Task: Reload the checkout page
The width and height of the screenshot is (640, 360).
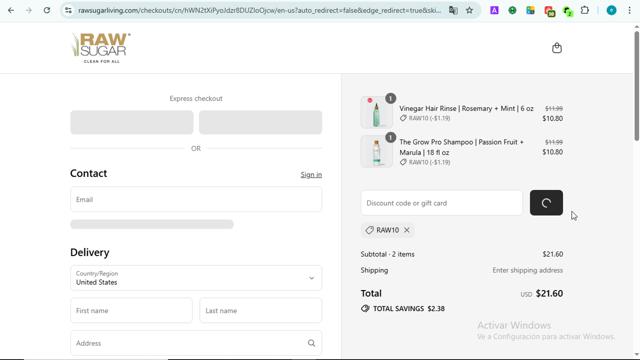Action: click(47, 10)
